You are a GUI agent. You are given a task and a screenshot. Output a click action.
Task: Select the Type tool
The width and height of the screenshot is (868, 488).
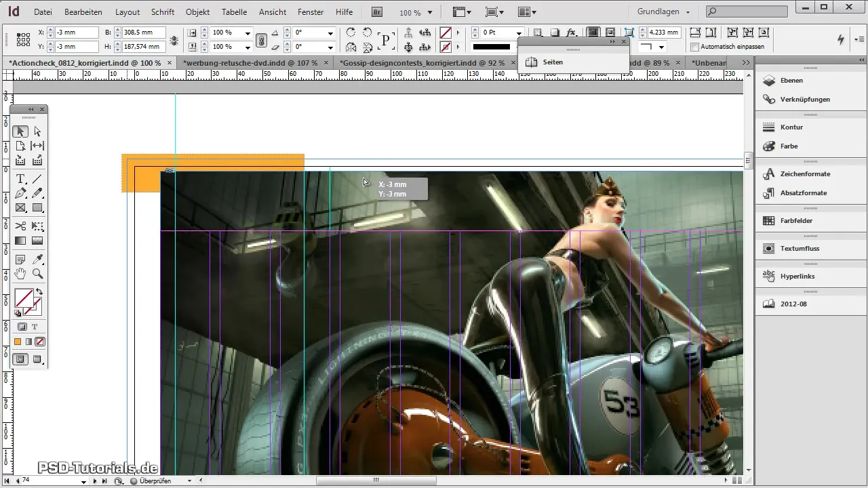(20, 179)
